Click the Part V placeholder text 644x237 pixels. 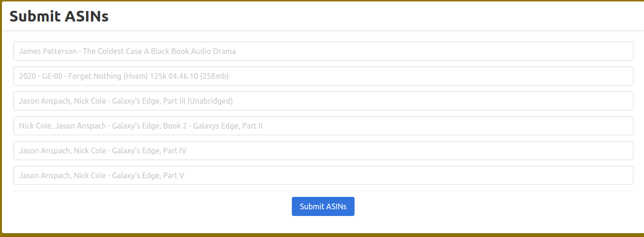pyautogui.click(x=101, y=175)
